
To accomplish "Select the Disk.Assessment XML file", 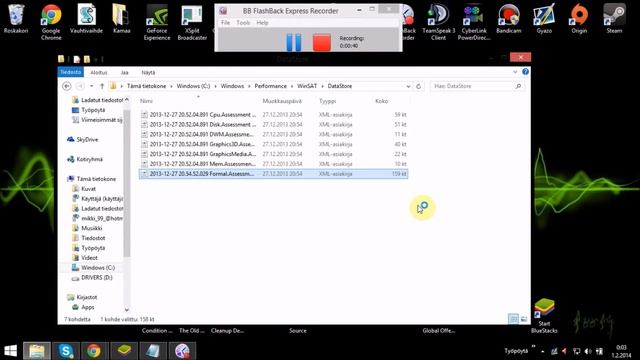I will click(273, 124).
